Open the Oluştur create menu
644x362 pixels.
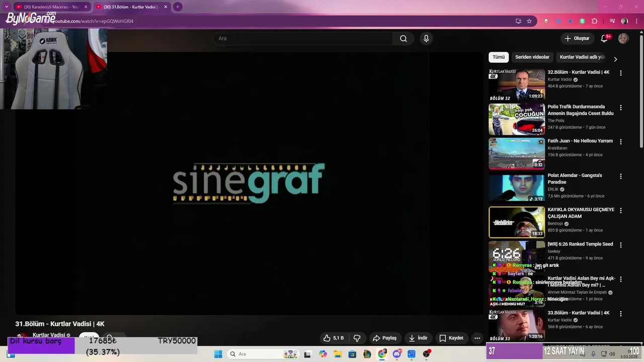(x=577, y=39)
